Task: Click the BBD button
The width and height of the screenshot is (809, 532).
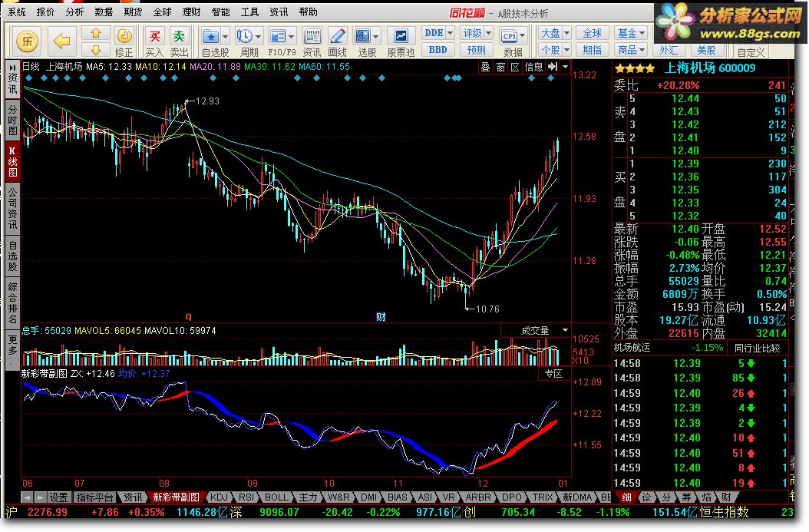Action: coord(438,50)
